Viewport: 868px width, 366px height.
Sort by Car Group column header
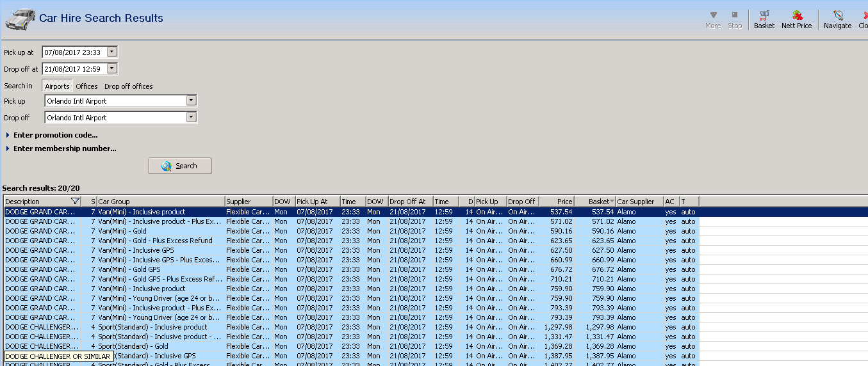point(160,202)
